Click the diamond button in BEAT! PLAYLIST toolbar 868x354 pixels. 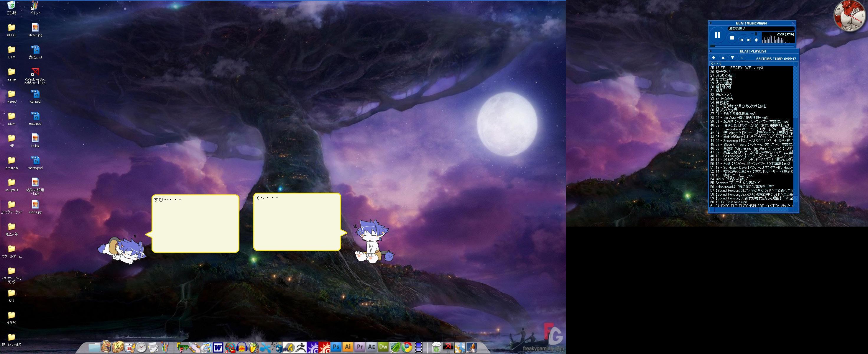(x=713, y=58)
